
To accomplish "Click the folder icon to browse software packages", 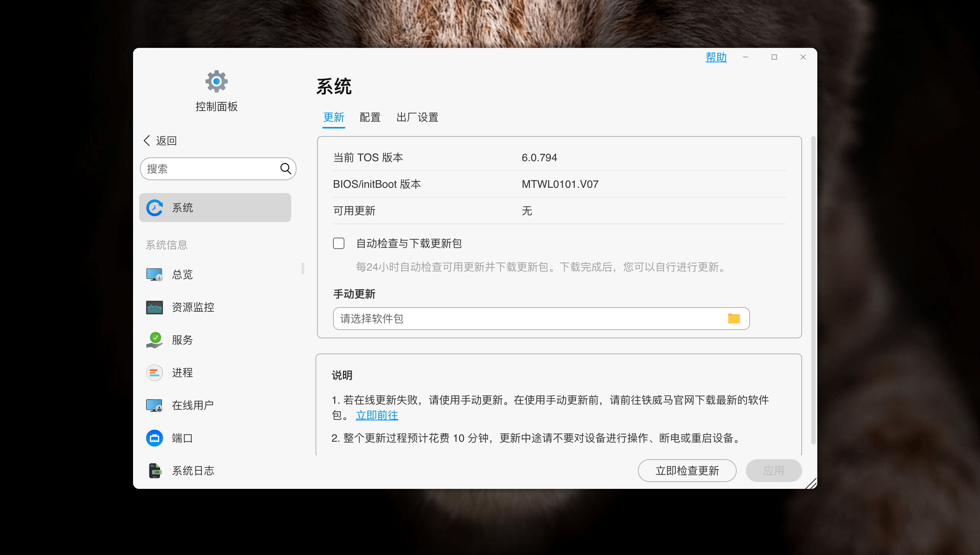I will tap(734, 318).
